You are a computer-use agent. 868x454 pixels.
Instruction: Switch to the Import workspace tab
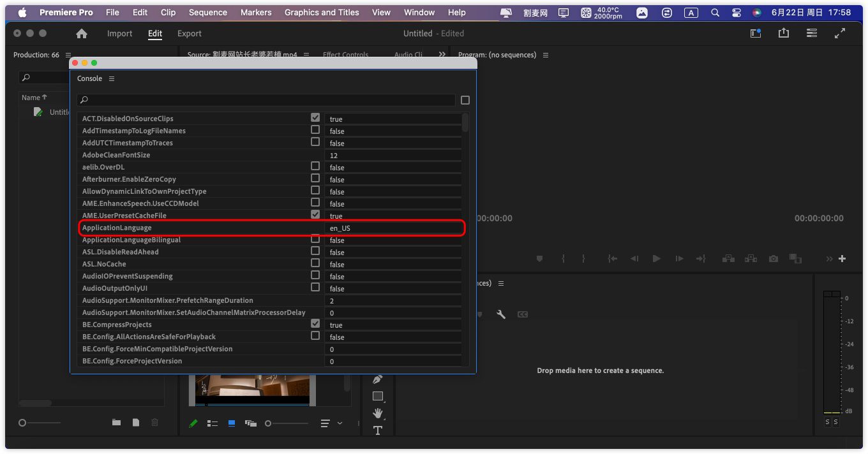coord(119,34)
